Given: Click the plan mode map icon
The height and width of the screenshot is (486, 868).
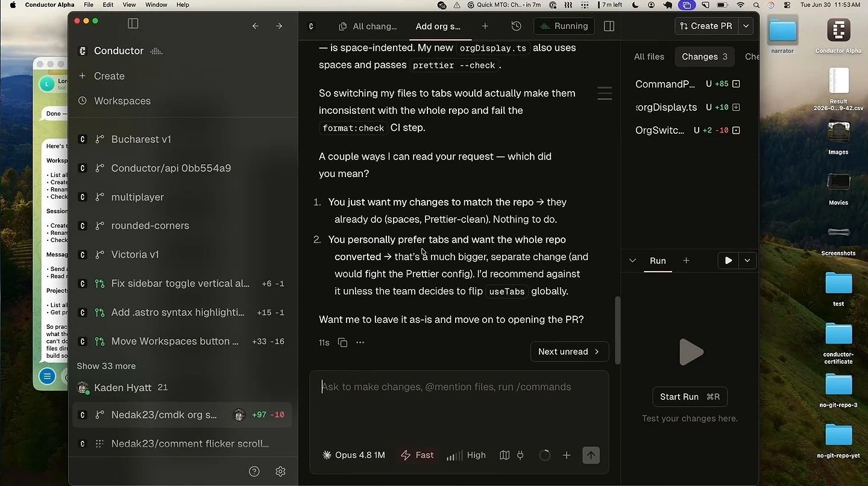Looking at the screenshot, I should (x=505, y=455).
